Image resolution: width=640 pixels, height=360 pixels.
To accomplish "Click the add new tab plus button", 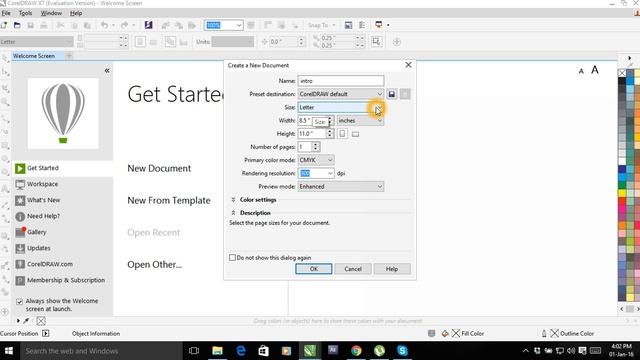I will [69, 56].
